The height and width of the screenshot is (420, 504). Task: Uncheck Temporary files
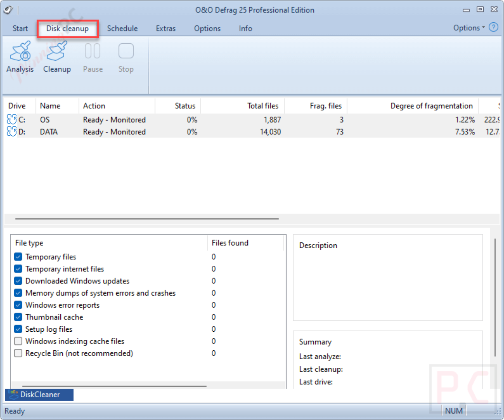[18, 256]
